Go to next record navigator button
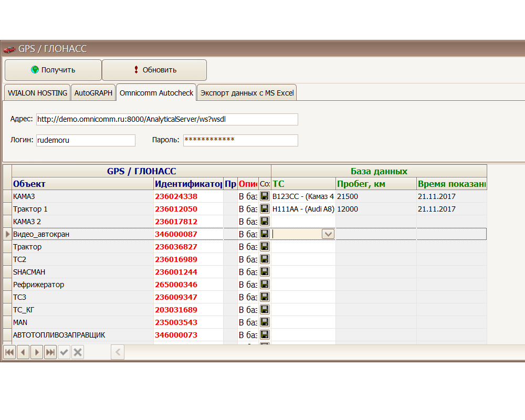This screenshot has height=420, width=525. [x=37, y=352]
